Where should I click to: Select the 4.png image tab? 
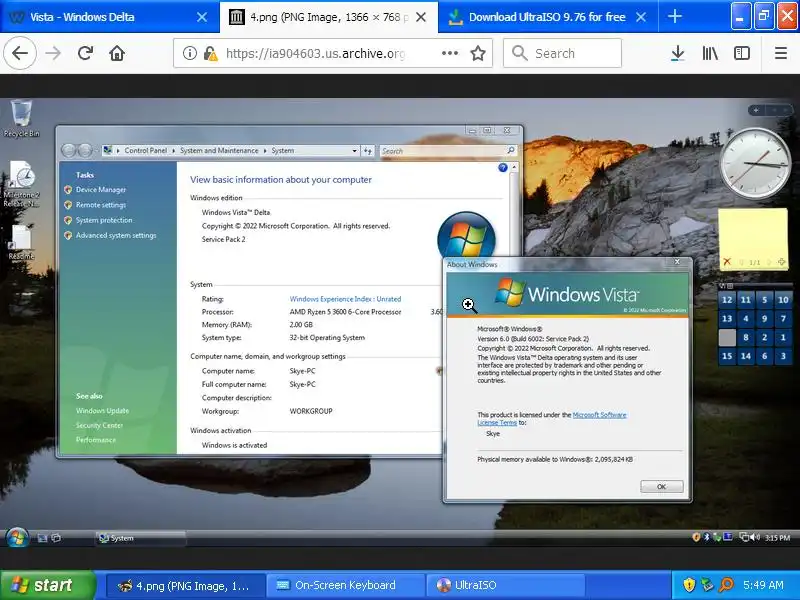point(329,17)
